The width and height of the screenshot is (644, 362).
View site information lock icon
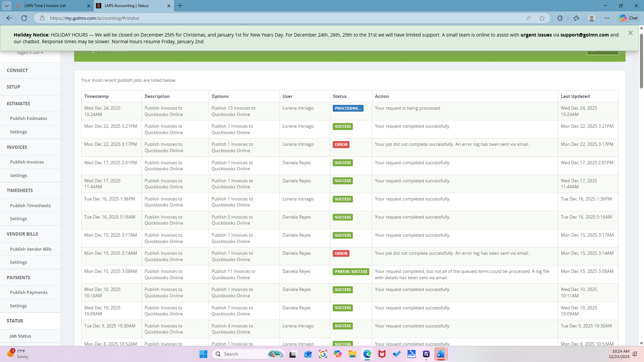click(42, 18)
